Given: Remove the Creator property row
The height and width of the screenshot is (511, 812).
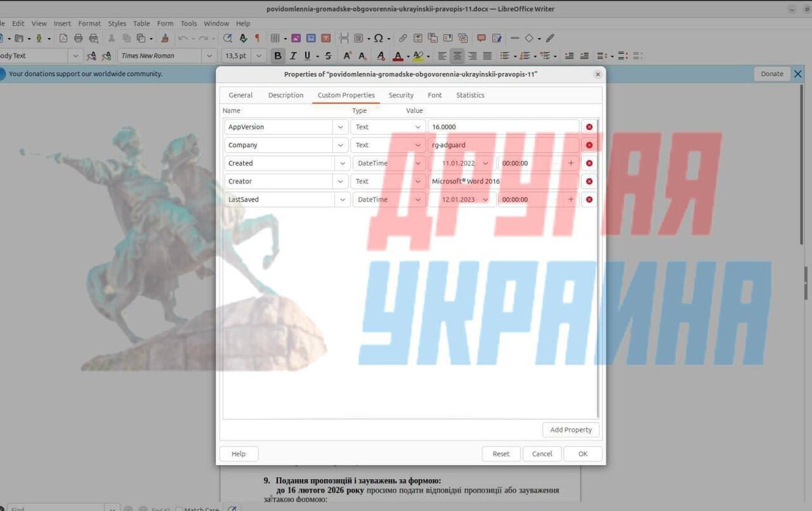Looking at the screenshot, I should pyautogui.click(x=589, y=181).
